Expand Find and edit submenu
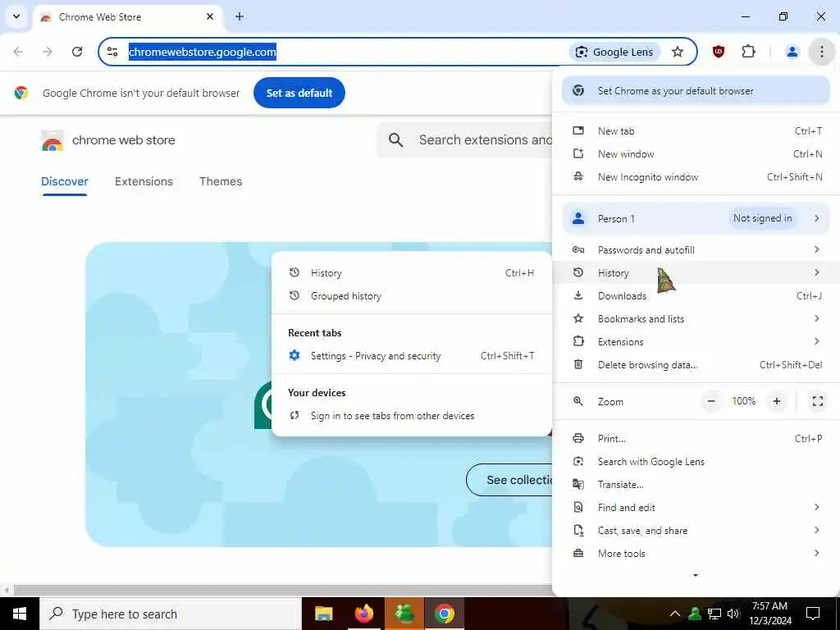This screenshot has height=630, width=840. click(x=696, y=508)
